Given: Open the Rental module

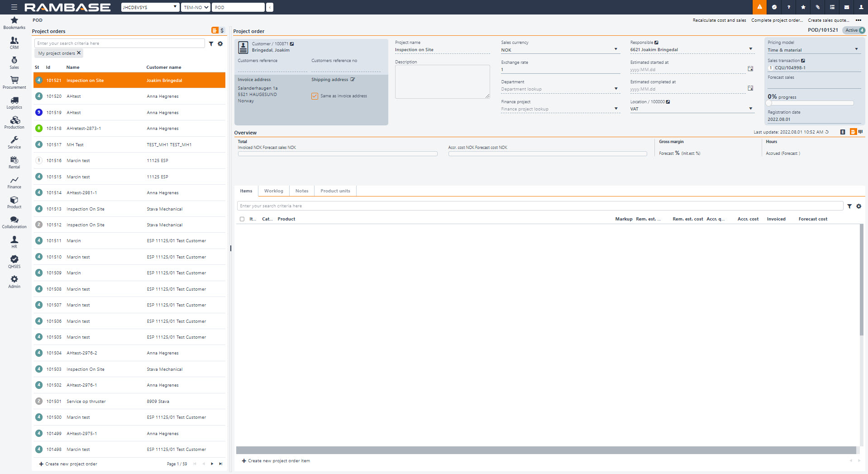Looking at the screenshot, I should (x=14, y=163).
